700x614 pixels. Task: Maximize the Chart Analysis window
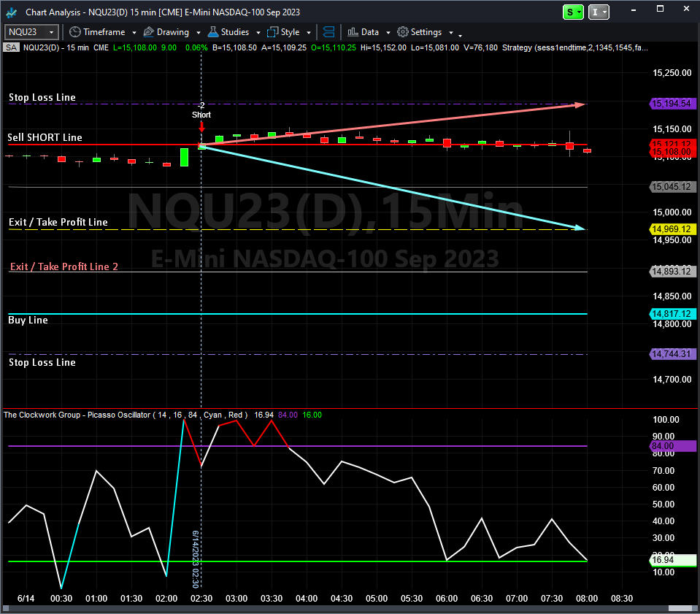coord(661,9)
